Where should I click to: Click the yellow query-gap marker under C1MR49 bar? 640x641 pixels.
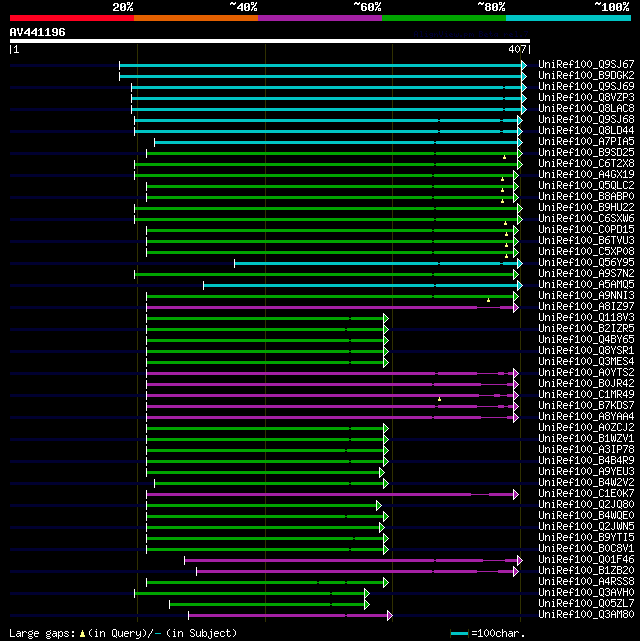pyautogui.click(x=439, y=399)
